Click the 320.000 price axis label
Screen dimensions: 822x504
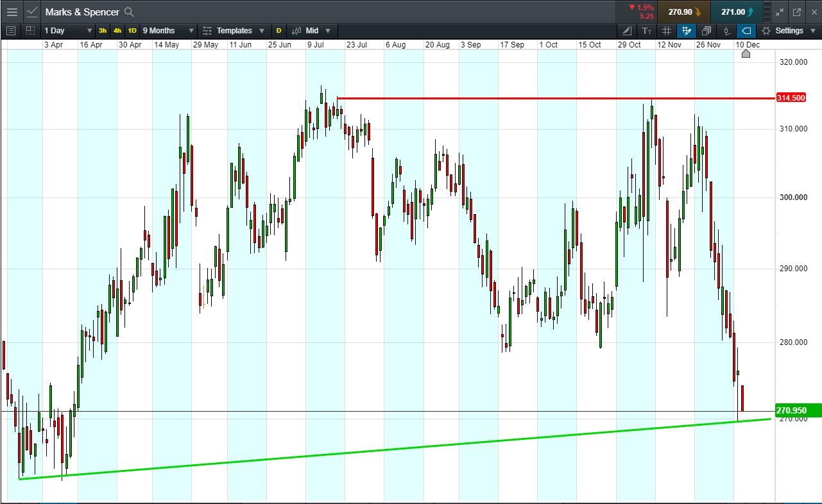(x=792, y=62)
